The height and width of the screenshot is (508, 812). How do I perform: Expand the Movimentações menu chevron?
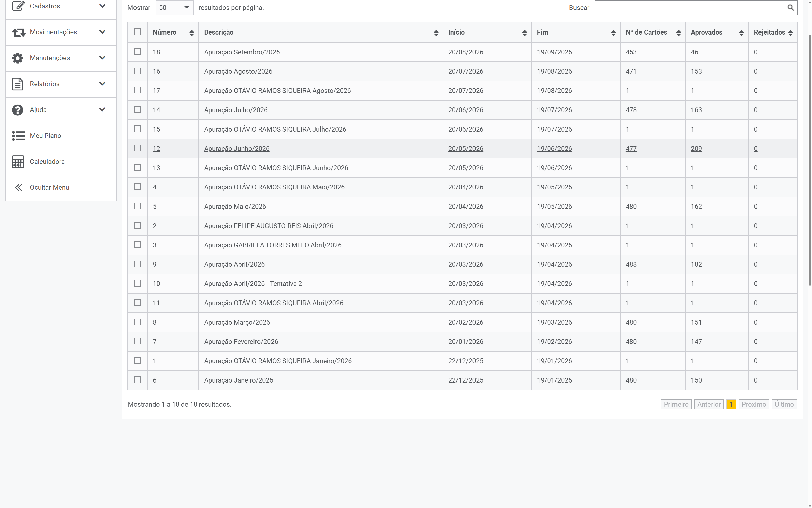tap(102, 31)
